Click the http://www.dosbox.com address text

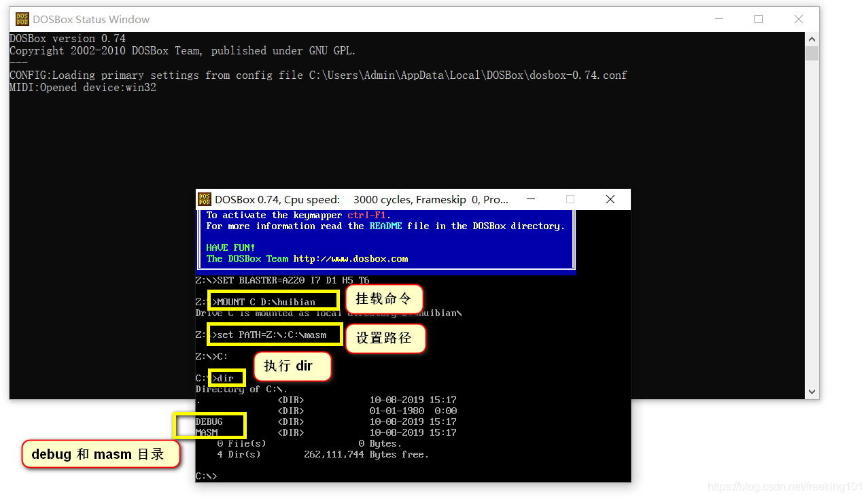[x=351, y=258]
